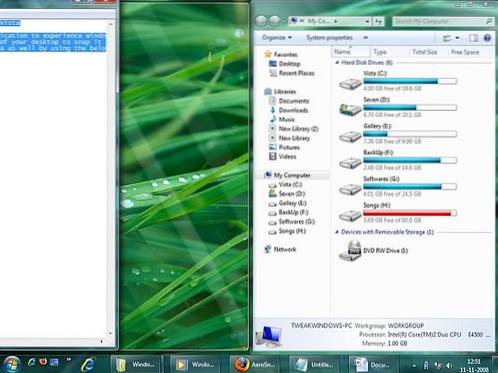Launch Internet Explorer from quick launch
Screen dimensions: 498x373
(32, 362)
